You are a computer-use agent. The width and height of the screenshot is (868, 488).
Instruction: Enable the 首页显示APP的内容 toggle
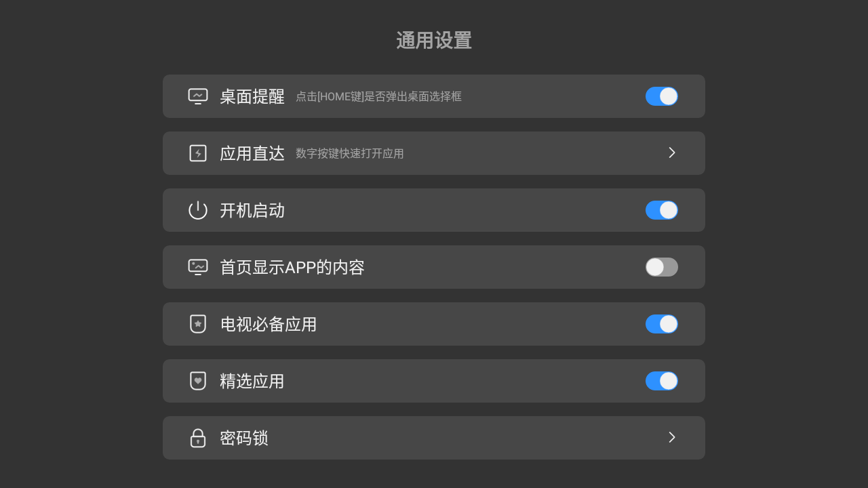pyautogui.click(x=661, y=267)
